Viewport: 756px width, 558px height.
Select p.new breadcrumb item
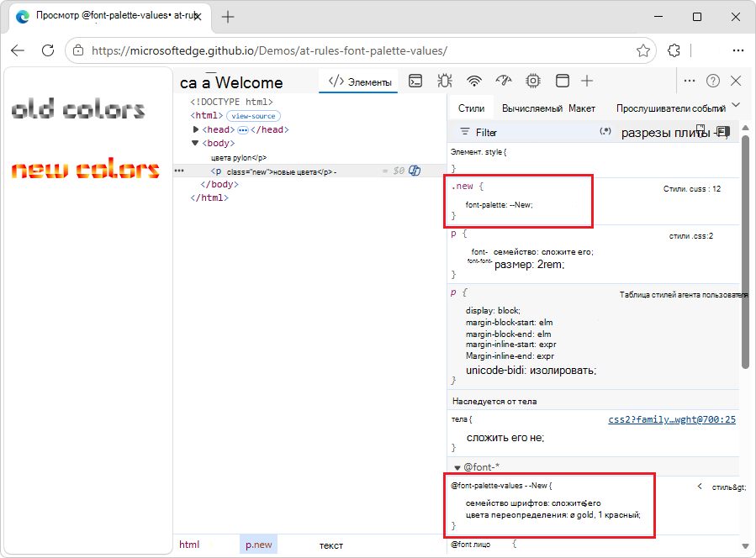point(258,545)
